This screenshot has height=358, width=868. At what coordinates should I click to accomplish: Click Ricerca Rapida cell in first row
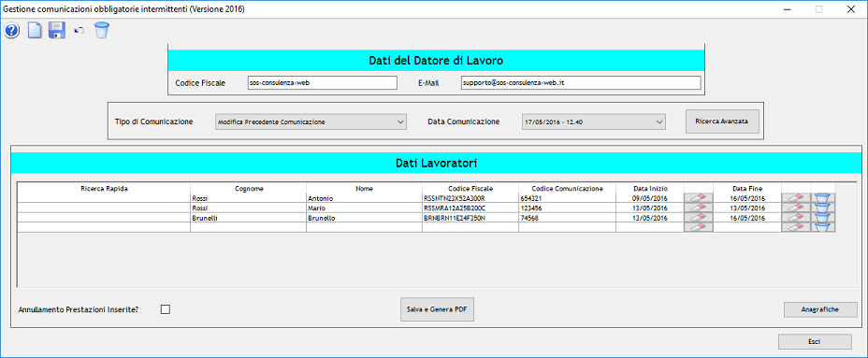point(104,198)
